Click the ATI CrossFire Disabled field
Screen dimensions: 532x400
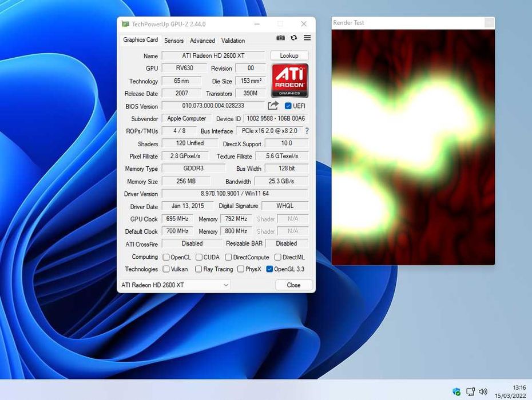pyautogui.click(x=192, y=244)
